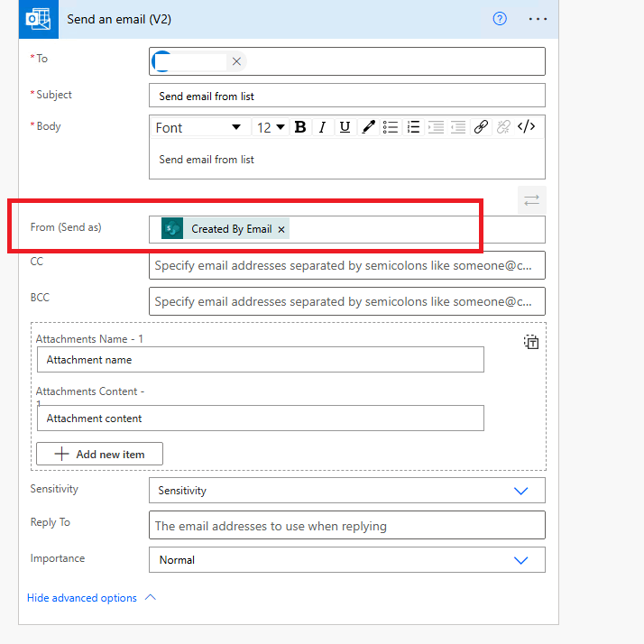This screenshot has width=644, height=644.
Task: Edit the Subject text field
Action: (347, 96)
